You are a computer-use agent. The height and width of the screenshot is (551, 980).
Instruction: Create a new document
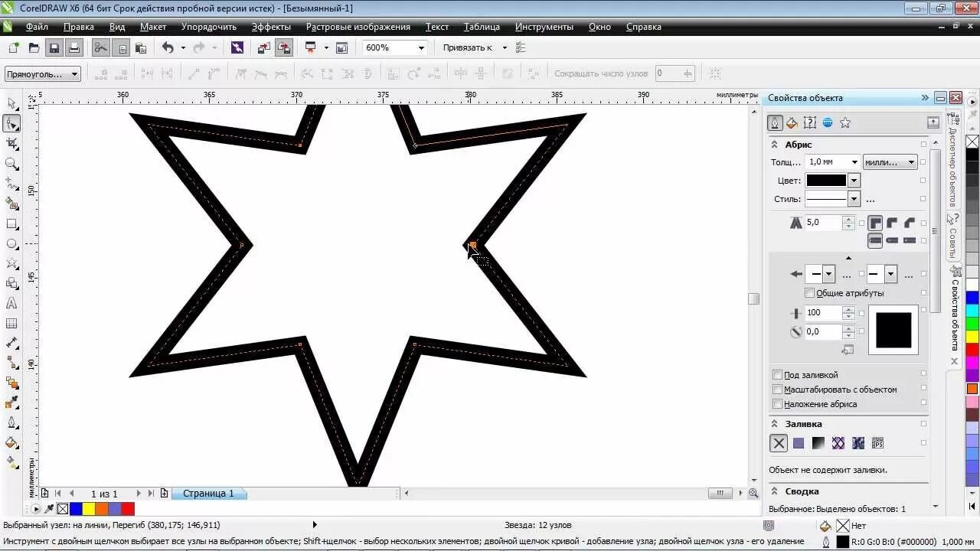14,47
